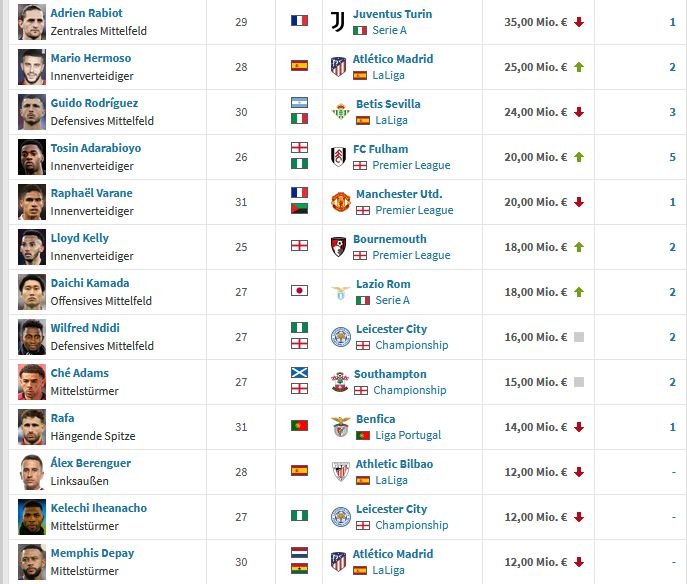Viewport: 687px width, 584px height.
Task: Click the FC Fulham club crest
Action: (338, 157)
